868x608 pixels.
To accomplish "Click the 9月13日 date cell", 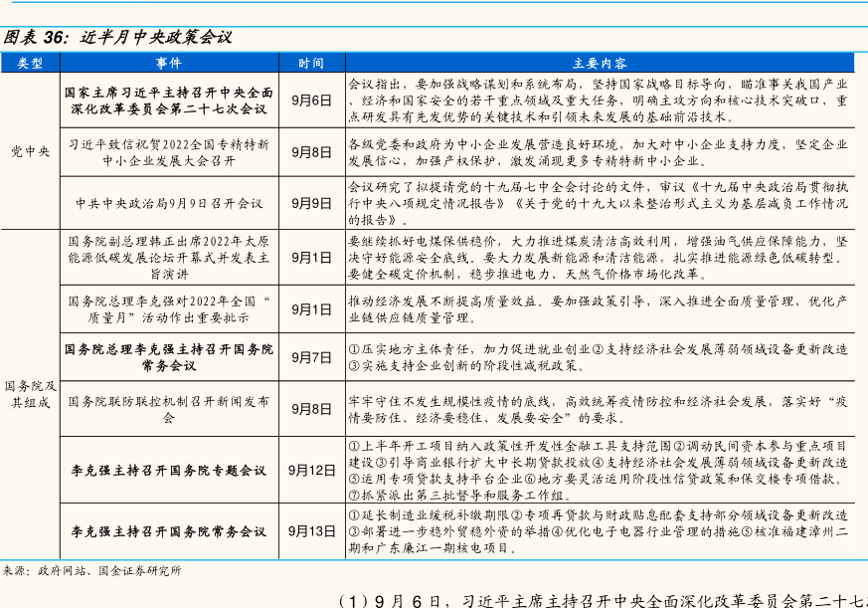I will point(311,531).
